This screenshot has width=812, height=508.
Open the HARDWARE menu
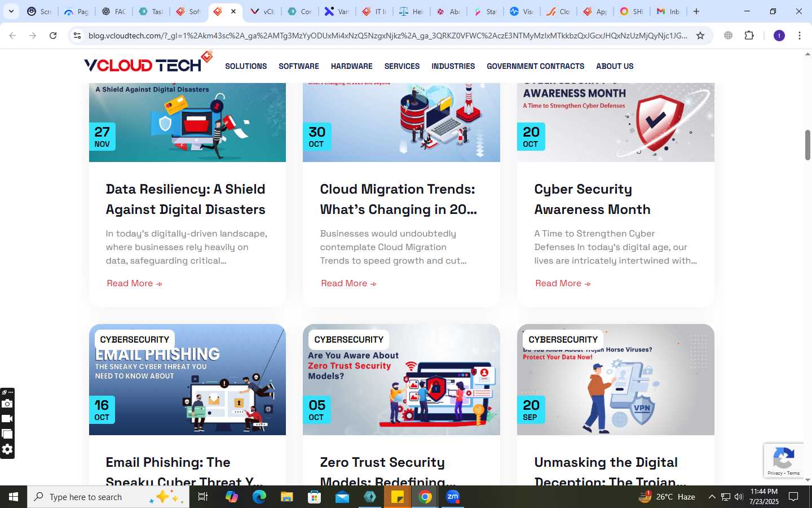pyautogui.click(x=351, y=66)
